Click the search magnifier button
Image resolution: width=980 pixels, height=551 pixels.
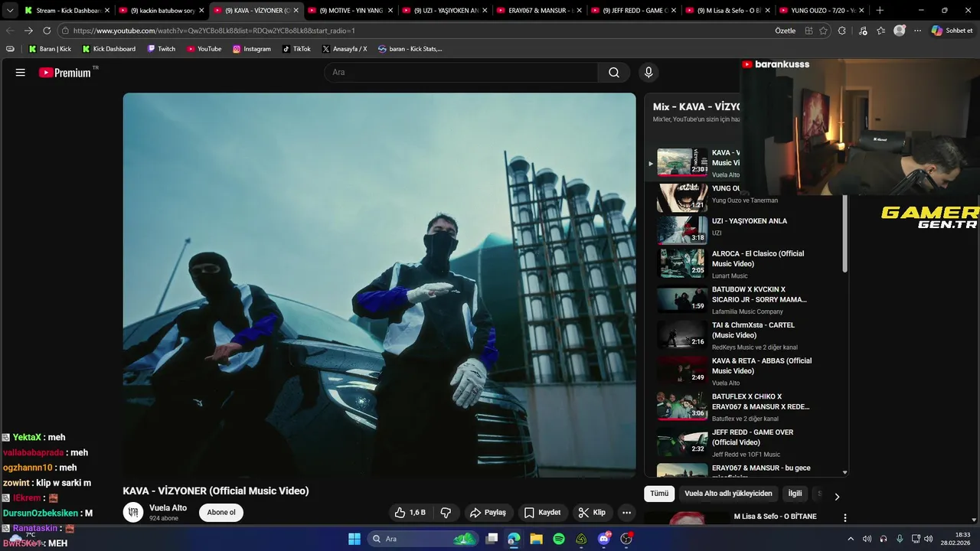point(614,72)
